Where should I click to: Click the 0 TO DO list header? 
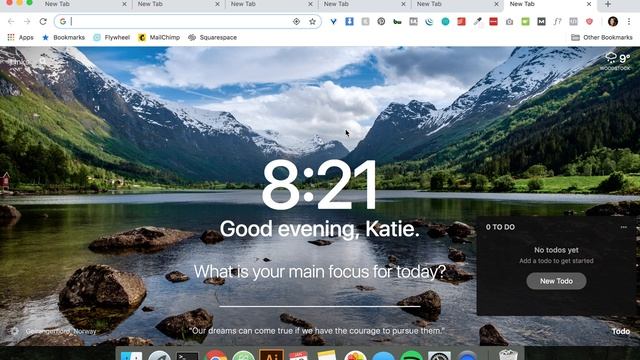(500, 227)
